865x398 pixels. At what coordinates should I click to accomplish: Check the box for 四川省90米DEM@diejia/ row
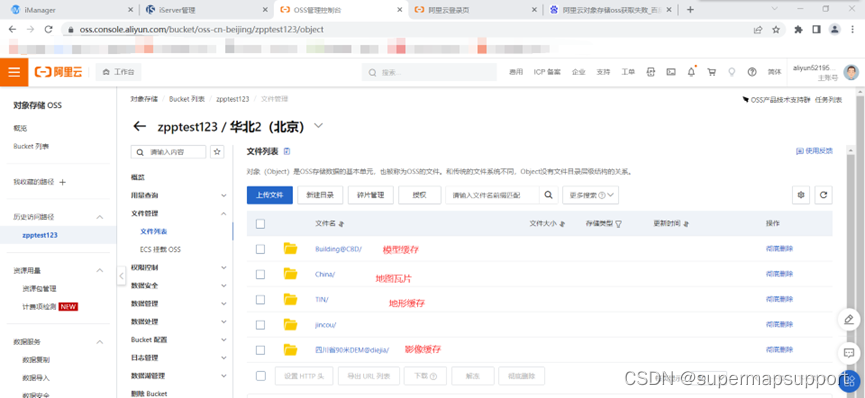coord(260,349)
